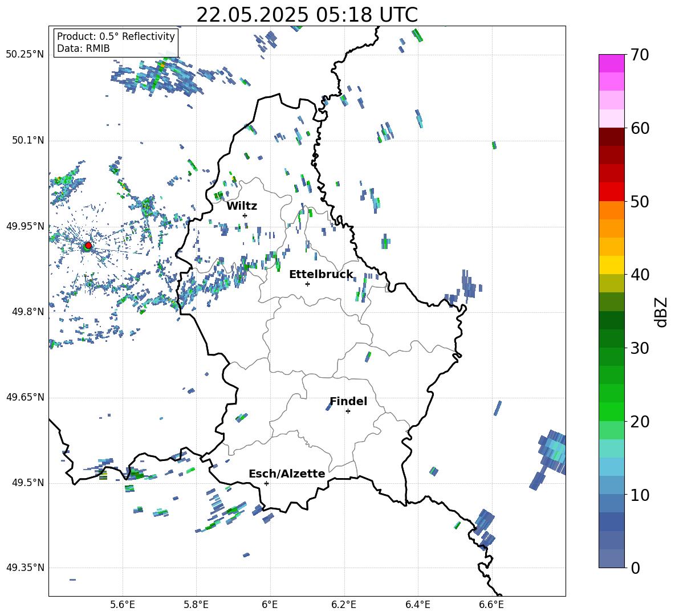Pick the magenta 68-70 dBZ colorbar segment
675x616 pixels.
pyautogui.click(x=612, y=63)
